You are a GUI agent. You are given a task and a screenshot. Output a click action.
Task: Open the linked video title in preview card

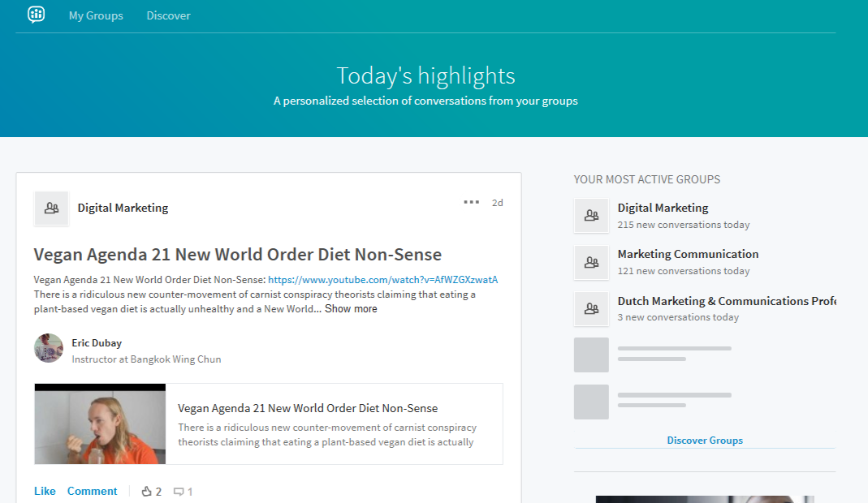[308, 408]
